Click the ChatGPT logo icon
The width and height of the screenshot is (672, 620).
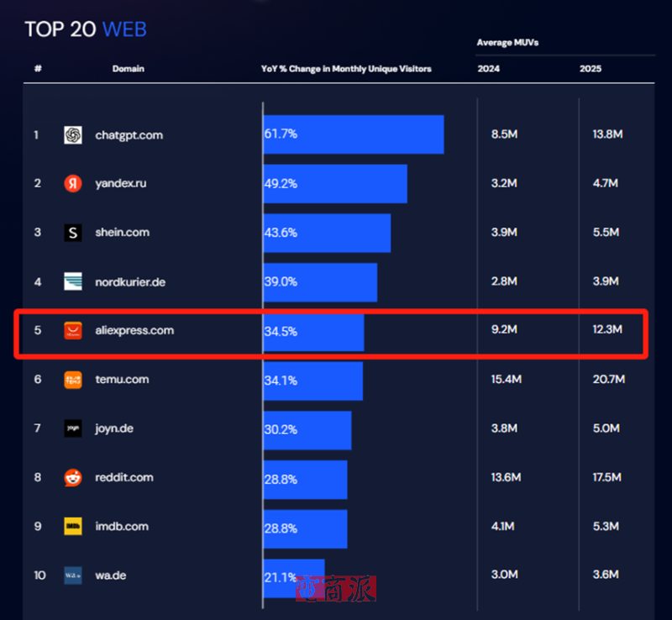click(73, 135)
